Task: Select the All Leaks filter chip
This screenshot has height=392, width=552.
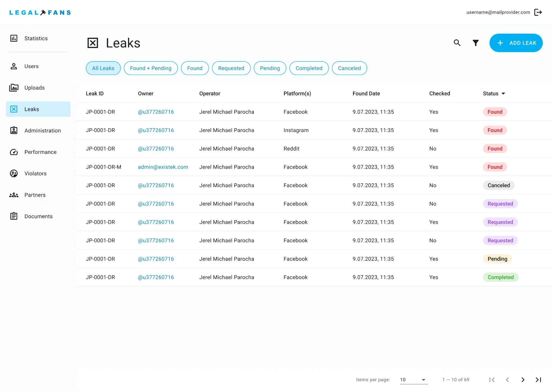Action: tap(103, 68)
